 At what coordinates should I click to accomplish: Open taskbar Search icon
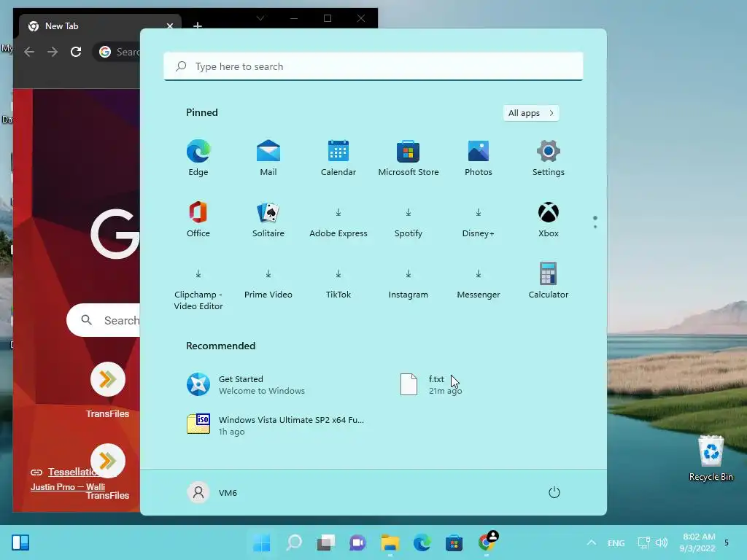click(294, 542)
